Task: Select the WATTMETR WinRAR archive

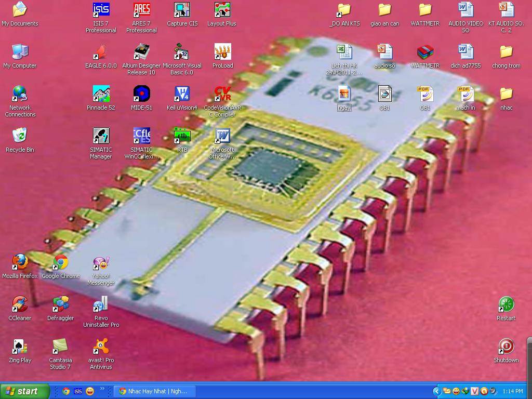Action: [x=425, y=51]
